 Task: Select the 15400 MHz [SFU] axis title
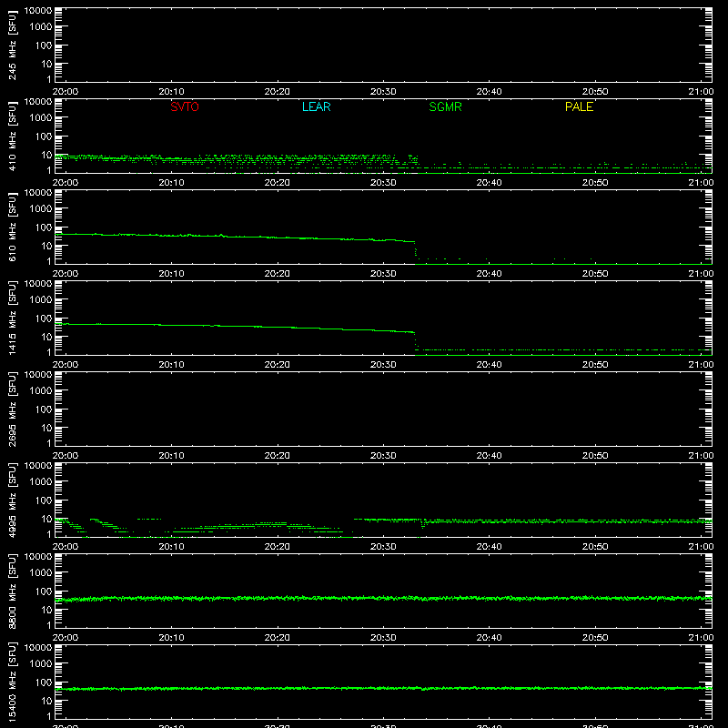12,682
